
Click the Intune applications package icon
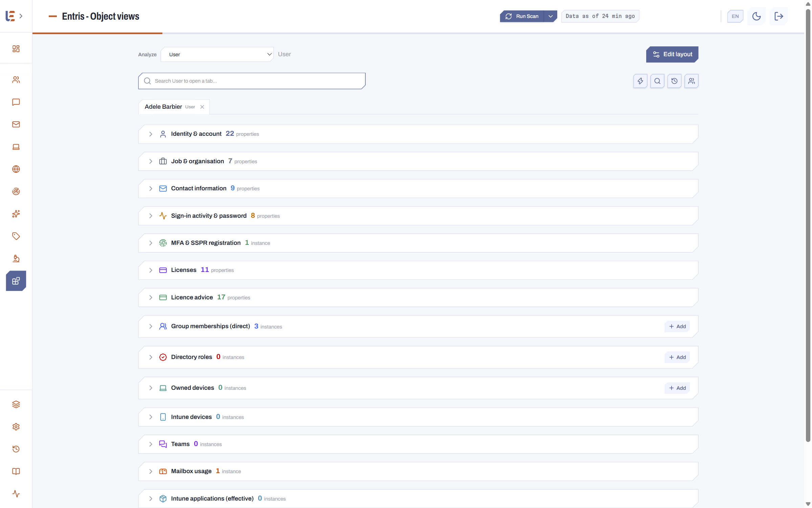[163, 499]
